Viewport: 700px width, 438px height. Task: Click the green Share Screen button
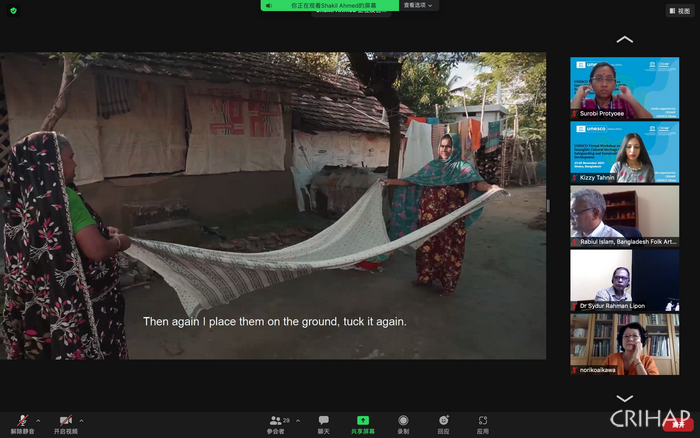click(363, 423)
